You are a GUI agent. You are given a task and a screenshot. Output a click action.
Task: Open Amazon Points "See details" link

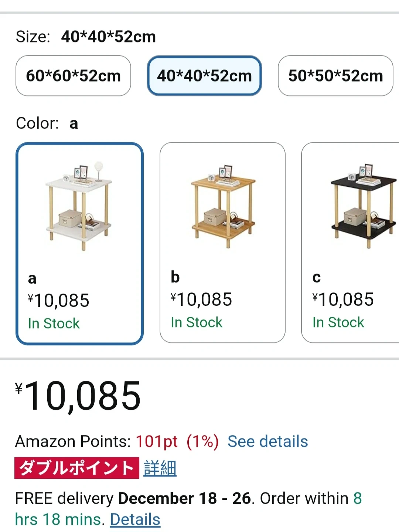[267, 441]
